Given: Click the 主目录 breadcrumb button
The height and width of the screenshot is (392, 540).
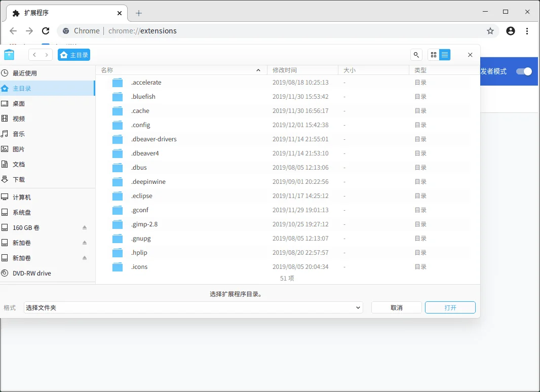Looking at the screenshot, I should click(x=74, y=55).
